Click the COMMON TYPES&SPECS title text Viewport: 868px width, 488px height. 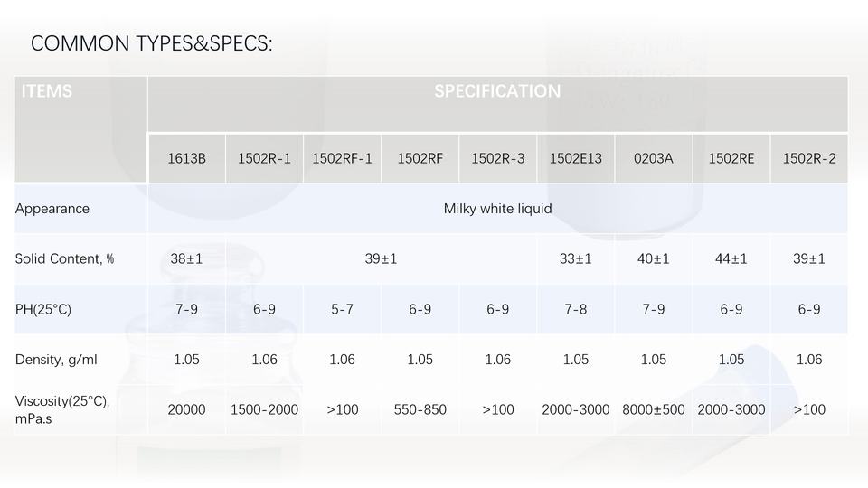point(151,43)
